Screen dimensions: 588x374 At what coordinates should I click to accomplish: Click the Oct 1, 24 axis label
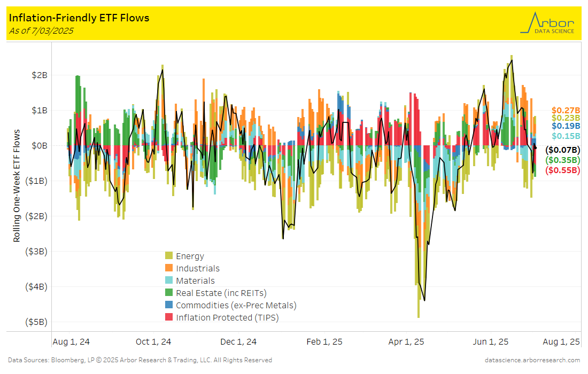(153, 342)
